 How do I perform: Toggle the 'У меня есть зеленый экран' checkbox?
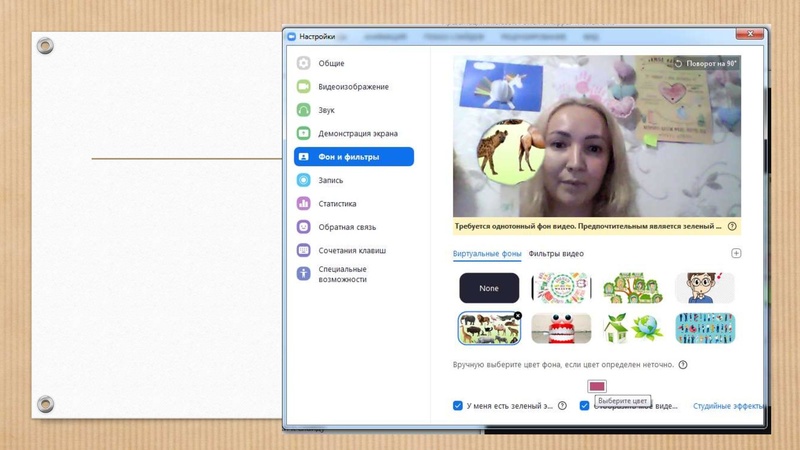pos(458,406)
